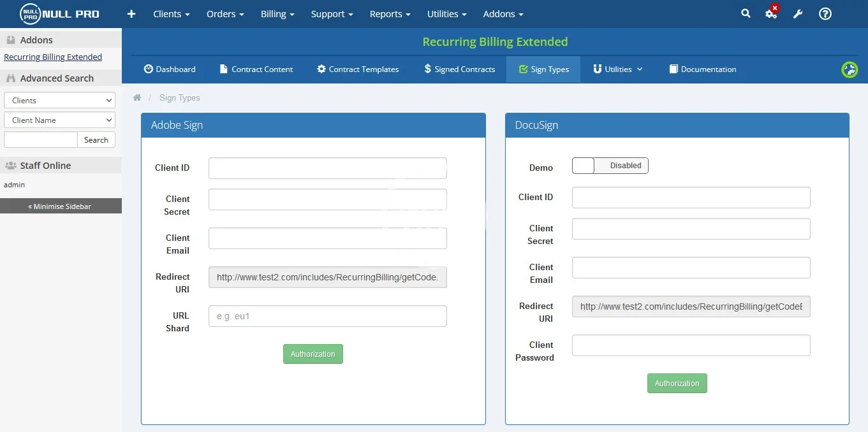868x432 pixels.
Task: Open the wrench setup icon
Action: click(x=798, y=14)
